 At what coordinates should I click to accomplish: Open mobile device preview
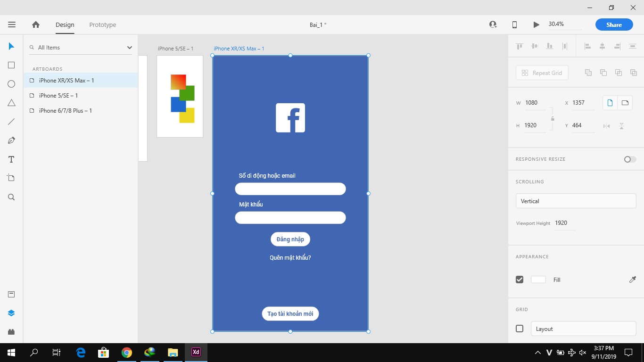[x=514, y=25]
